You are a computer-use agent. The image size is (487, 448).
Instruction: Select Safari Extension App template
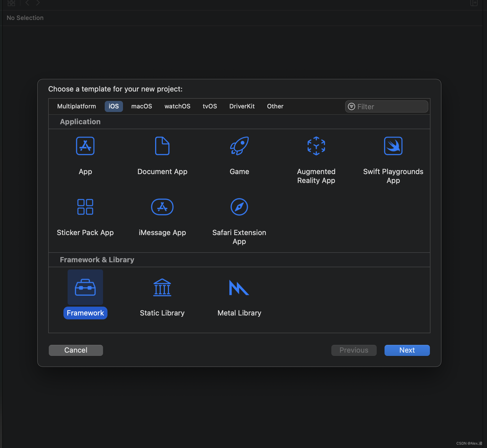coord(239,207)
